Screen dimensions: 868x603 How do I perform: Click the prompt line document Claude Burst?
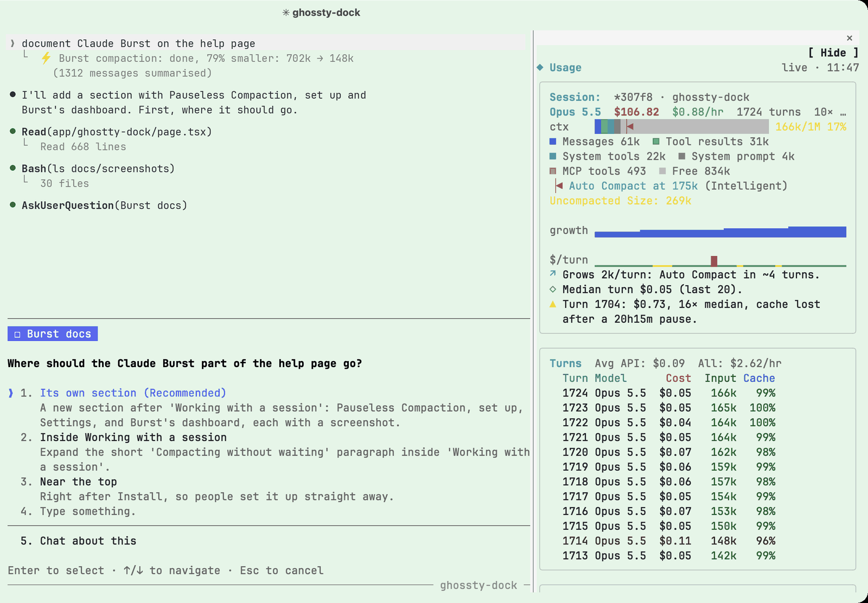[x=138, y=43]
